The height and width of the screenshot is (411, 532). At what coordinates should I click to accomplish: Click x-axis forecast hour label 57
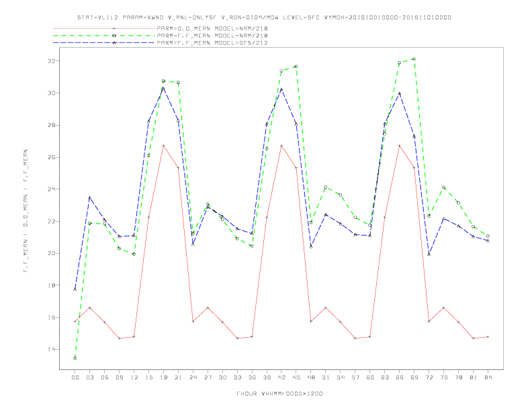click(x=355, y=377)
